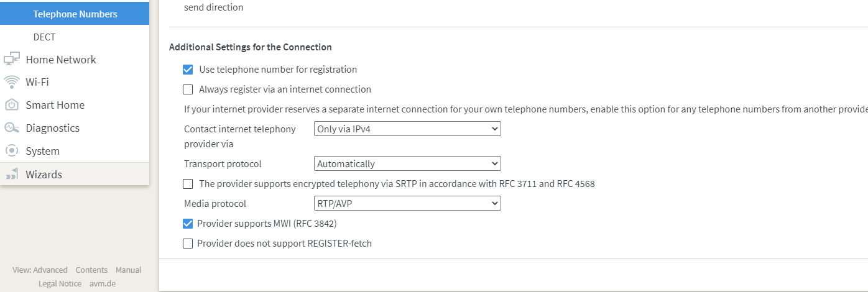868x292 pixels.
Task: Click the Wizards icon in sidebar
Action: click(11, 175)
